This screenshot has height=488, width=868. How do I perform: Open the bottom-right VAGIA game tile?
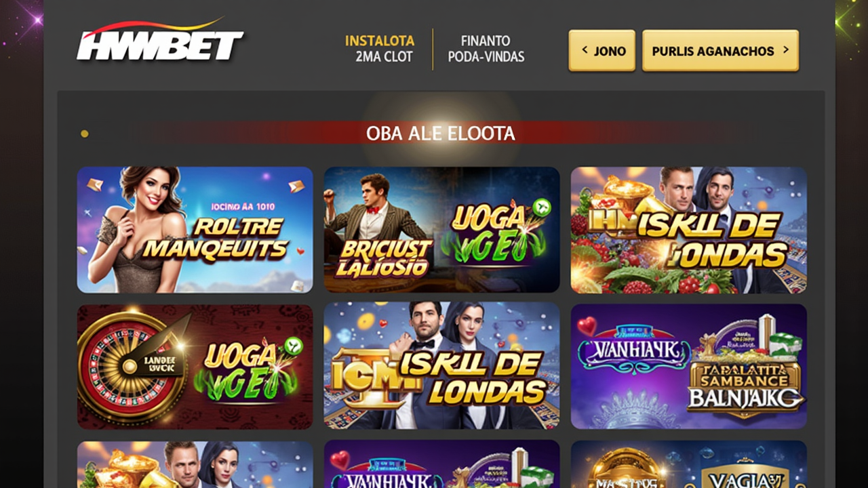coord(689,464)
